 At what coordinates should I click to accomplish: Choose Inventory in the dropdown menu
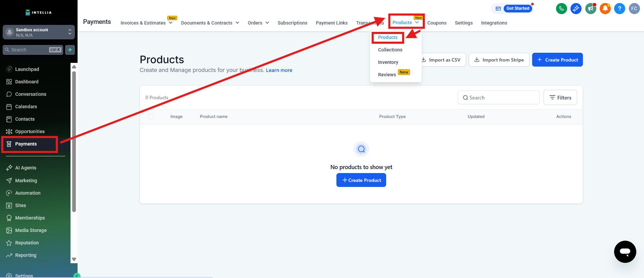coord(388,62)
